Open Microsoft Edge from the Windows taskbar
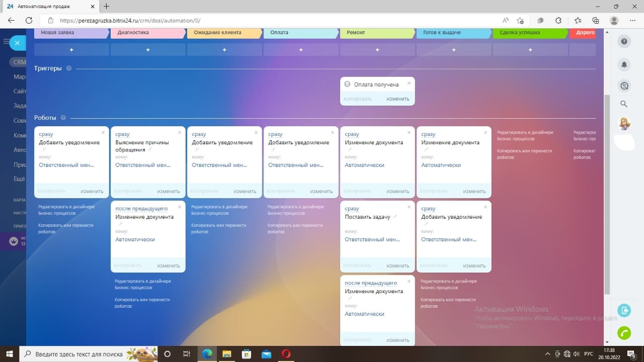The height and width of the screenshot is (362, 644). (x=207, y=354)
